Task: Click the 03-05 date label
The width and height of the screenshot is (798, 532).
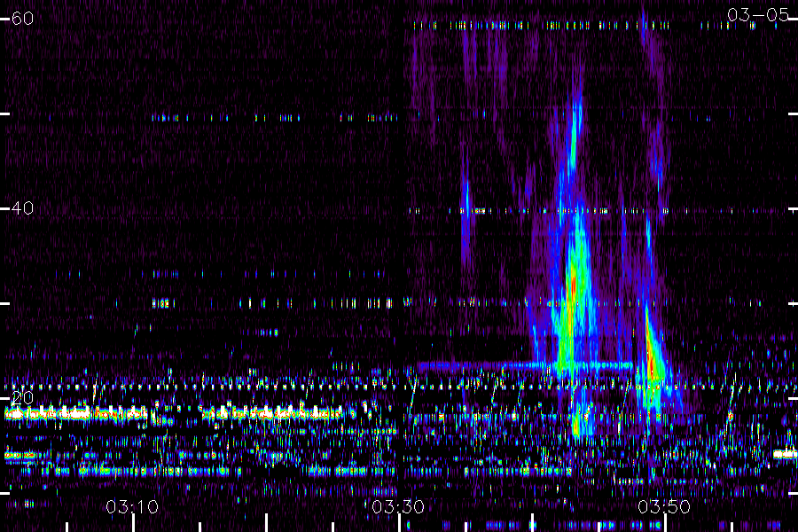Action: point(758,15)
